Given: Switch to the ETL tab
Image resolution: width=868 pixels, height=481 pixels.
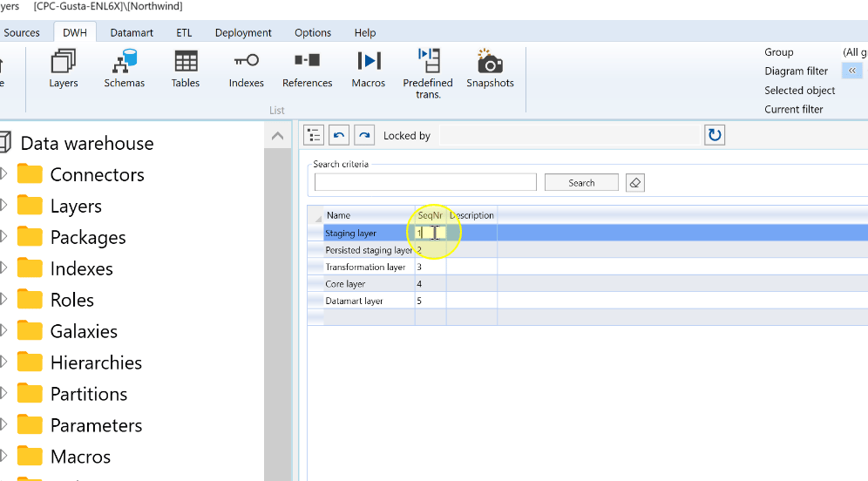Looking at the screenshot, I should [185, 32].
